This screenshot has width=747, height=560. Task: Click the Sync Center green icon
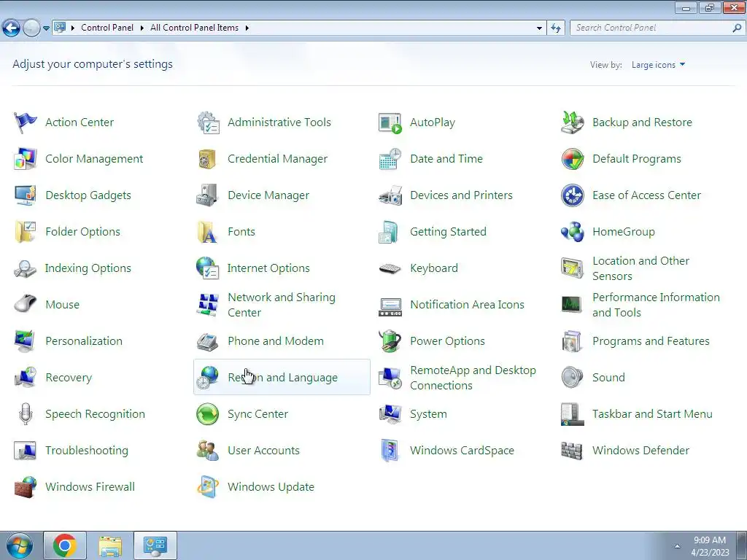tap(208, 414)
